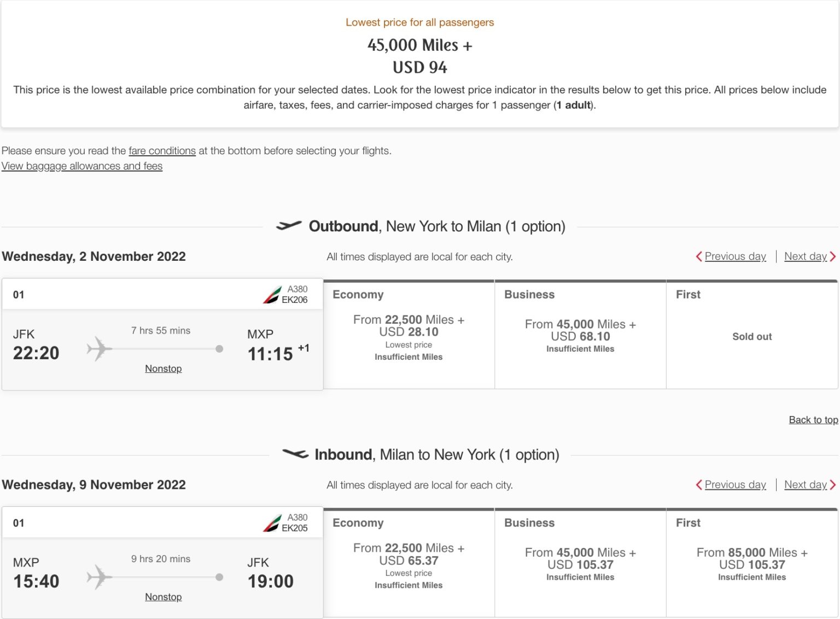This screenshot has width=840, height=619.
Task: Click the inbound section airplane icon
Action: [295, 454]
